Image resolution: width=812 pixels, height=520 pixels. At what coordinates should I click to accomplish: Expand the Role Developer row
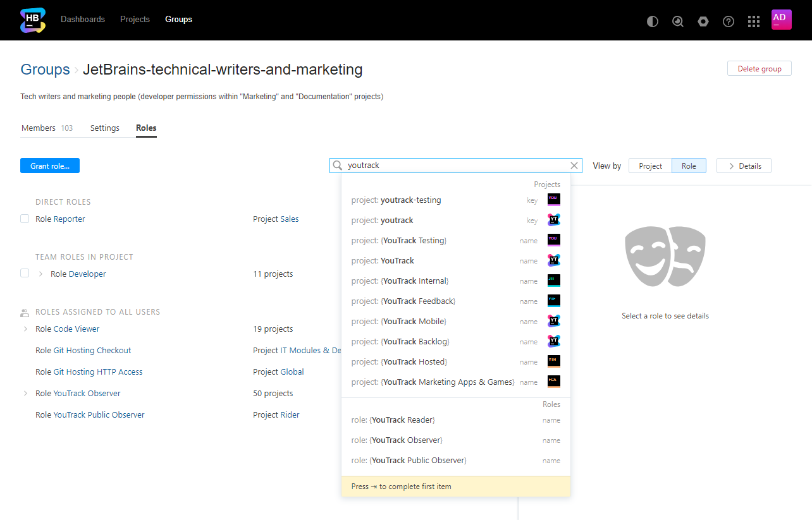point(41,274)
